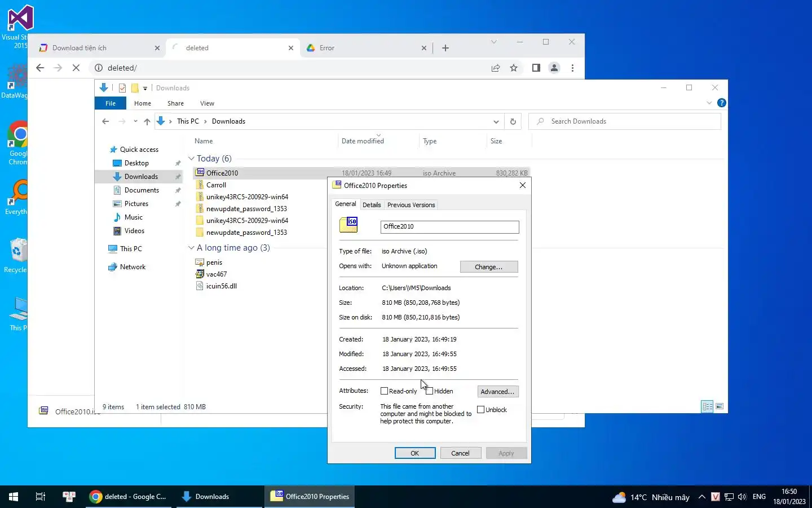Close the 'Download tiện ích' tab
Viewport: 812px width, 508px height.
point(157,48)
